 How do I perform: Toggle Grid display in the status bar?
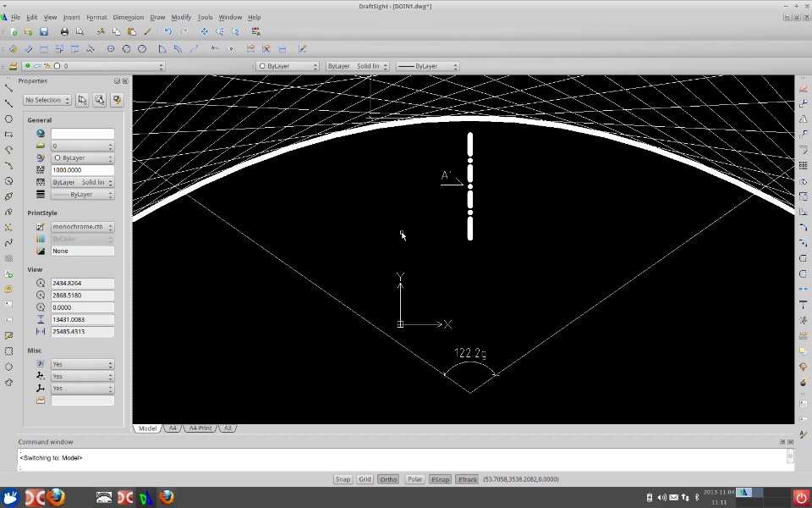coord(365,479)
